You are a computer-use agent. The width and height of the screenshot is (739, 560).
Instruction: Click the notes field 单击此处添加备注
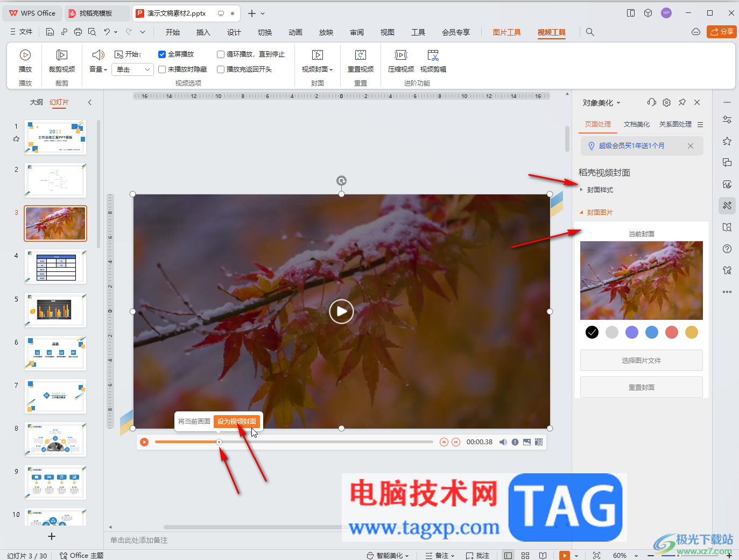click(x=139, y=540)
